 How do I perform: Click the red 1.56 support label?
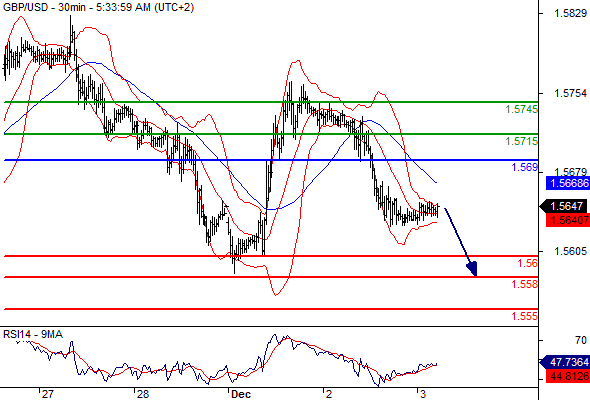coord(528,263)
